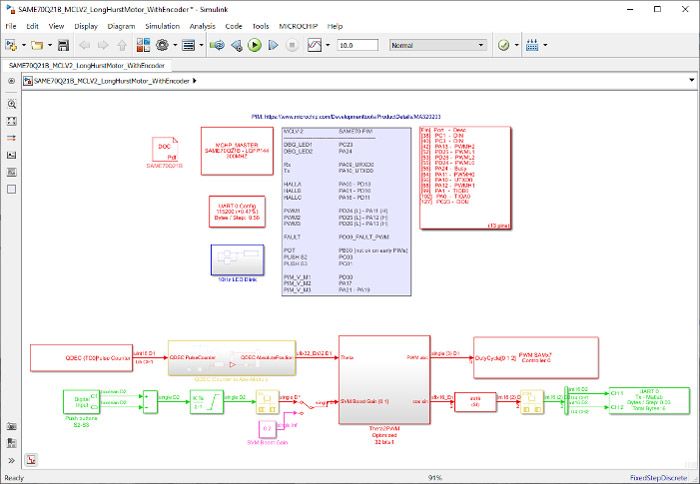The image size is (700, 484).
Task: Click the Run simulation play button
Action: [255, 45]
